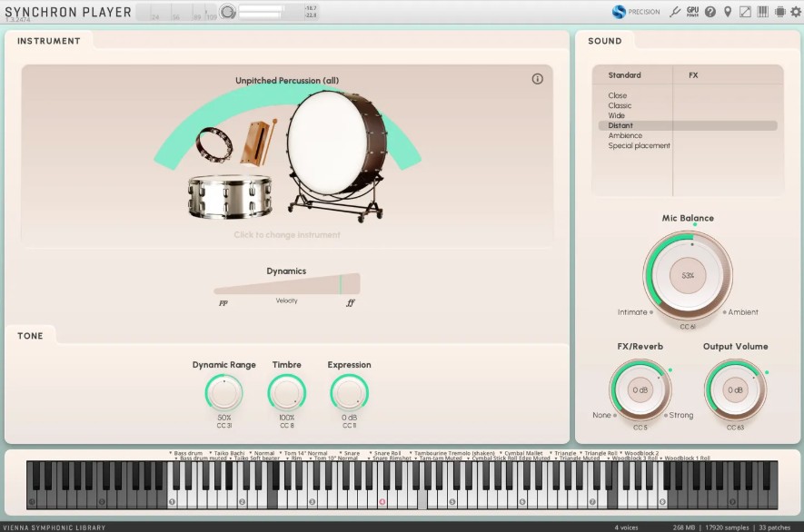Click the window resize icon in the toolbar
The height and width of the screenshot is (532, 804).
(745, 12)
